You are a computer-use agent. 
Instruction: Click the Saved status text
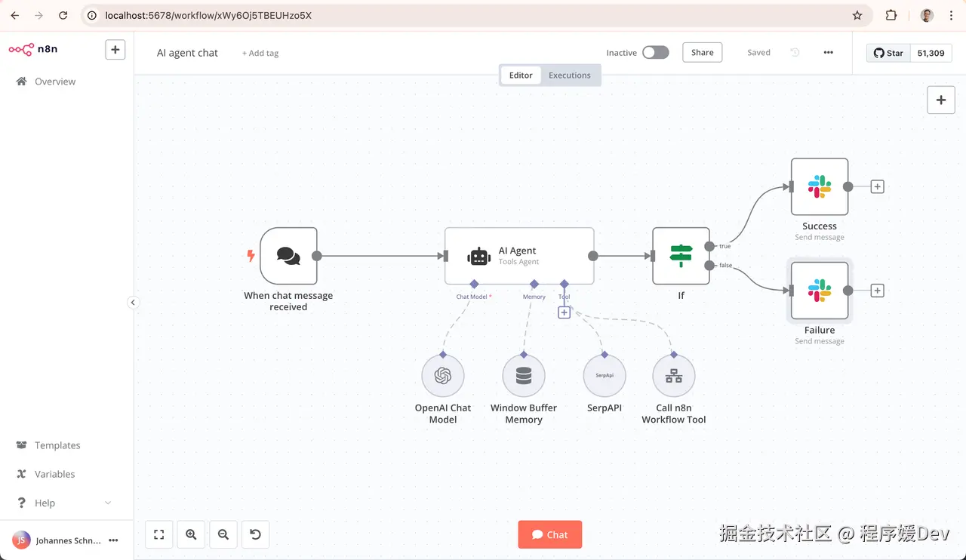click(758, 53)
